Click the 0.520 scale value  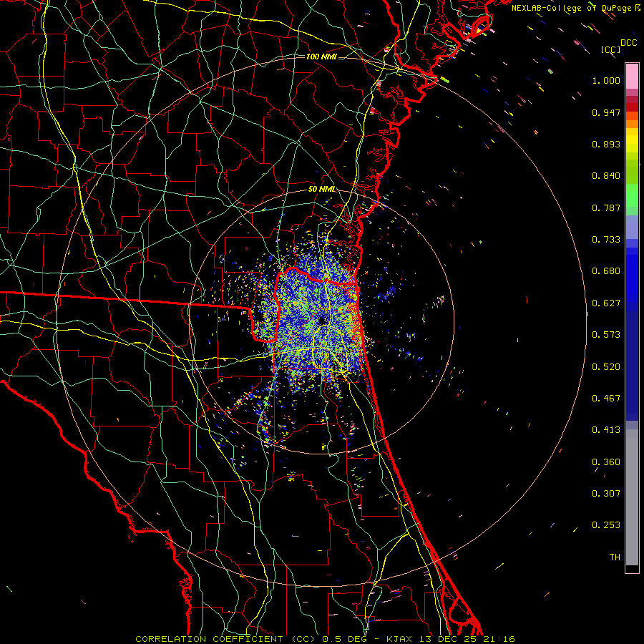coord(606,367)
